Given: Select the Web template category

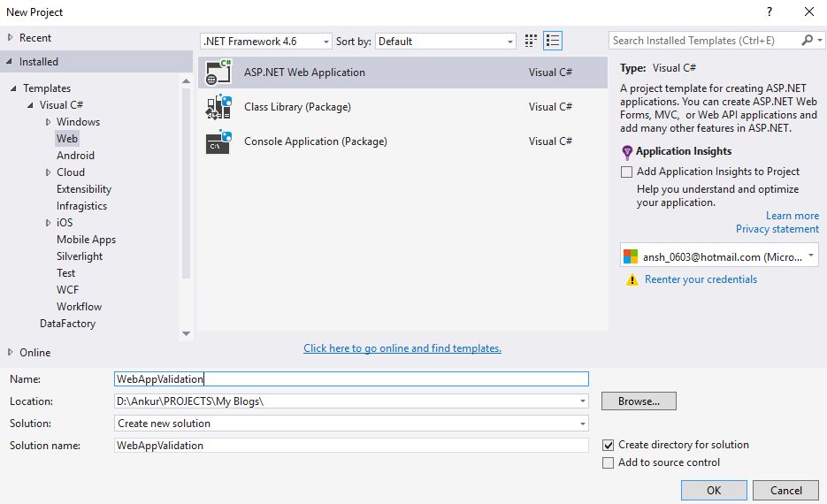Looking at the screenshot, I should [x=67, y=139].
